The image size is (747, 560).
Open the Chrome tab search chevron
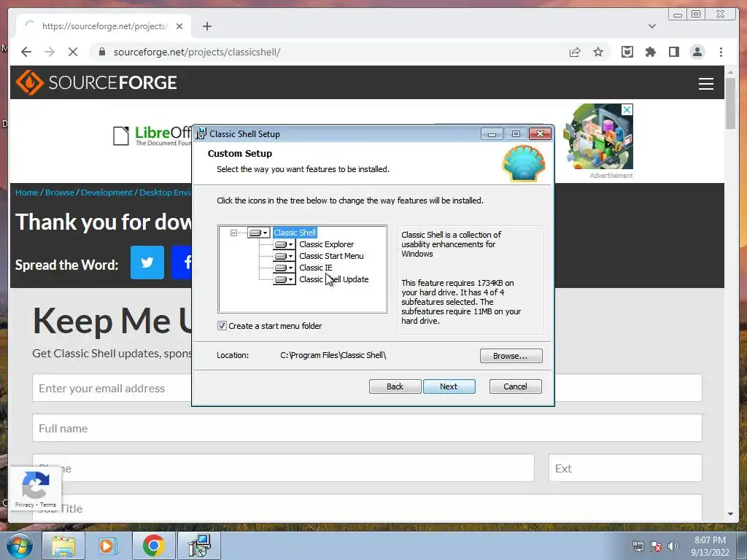(x=652, y=26)
